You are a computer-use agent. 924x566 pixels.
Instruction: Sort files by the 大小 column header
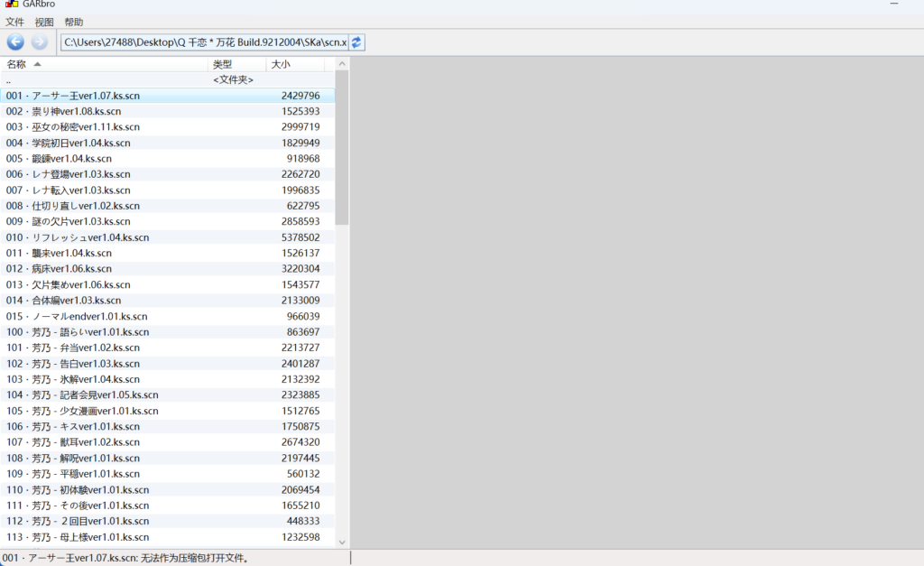coord(281,64)
